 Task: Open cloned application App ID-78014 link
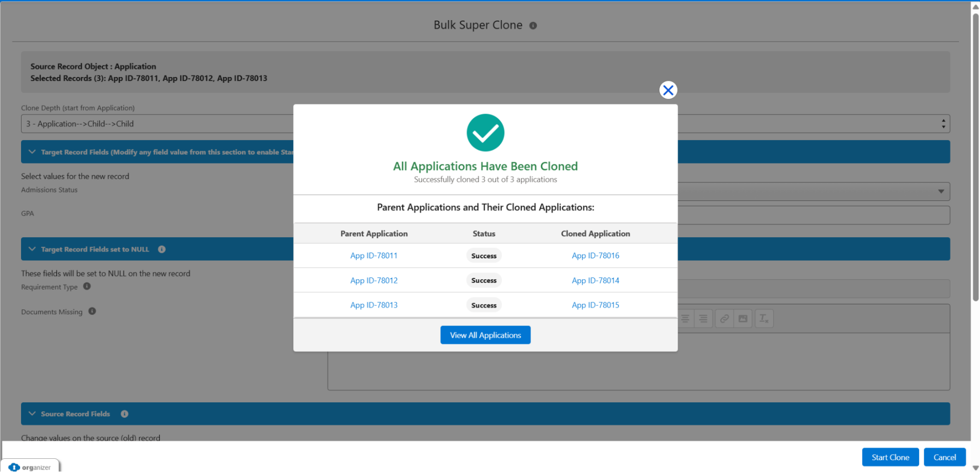point(595,280)
